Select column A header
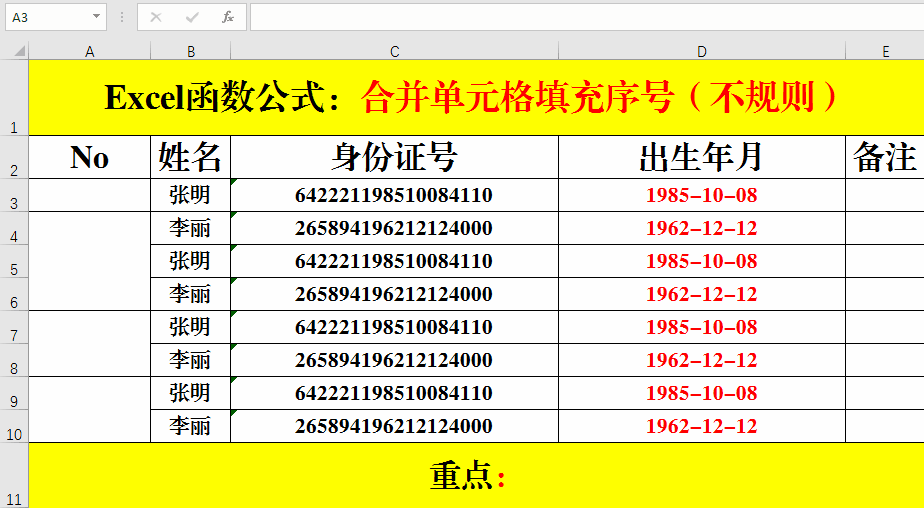Image resolution: width=924 pixels, height=508 pixels. click(x=90, y=51)
